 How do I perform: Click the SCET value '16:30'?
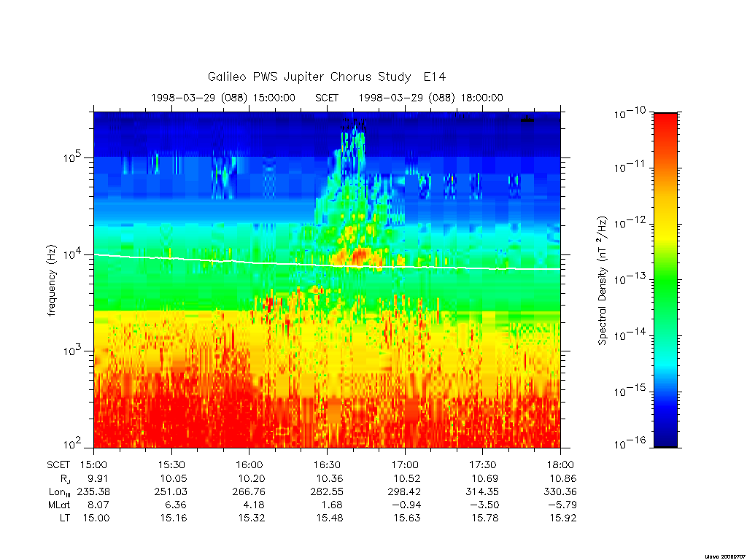pyautogui.click(x=327, y=464)
